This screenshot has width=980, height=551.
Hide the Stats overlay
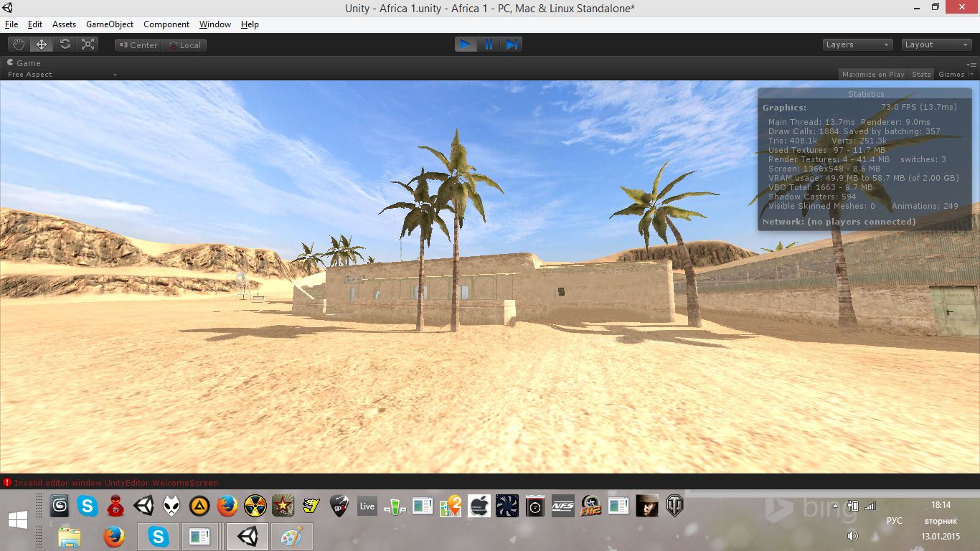(x=921, y=75)
